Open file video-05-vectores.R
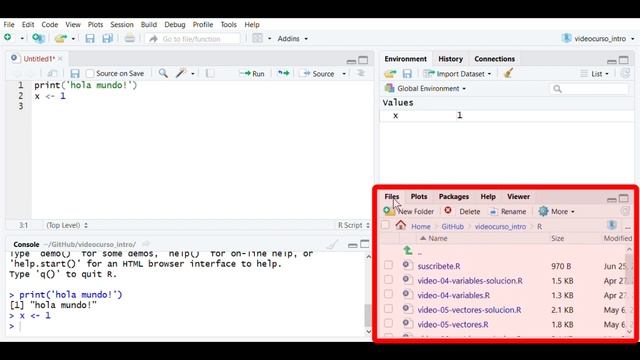Viewport: 640px width, 360px height. click(x=453, y=324)
